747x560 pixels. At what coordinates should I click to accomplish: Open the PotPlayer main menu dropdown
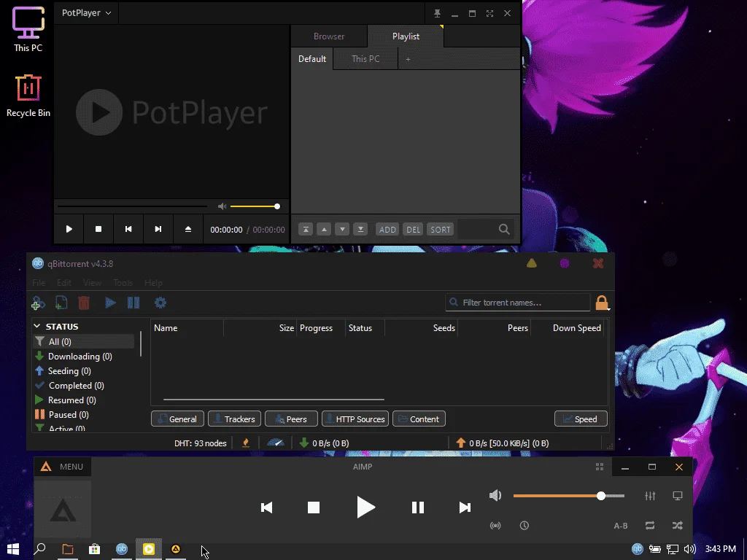[86, 13]
